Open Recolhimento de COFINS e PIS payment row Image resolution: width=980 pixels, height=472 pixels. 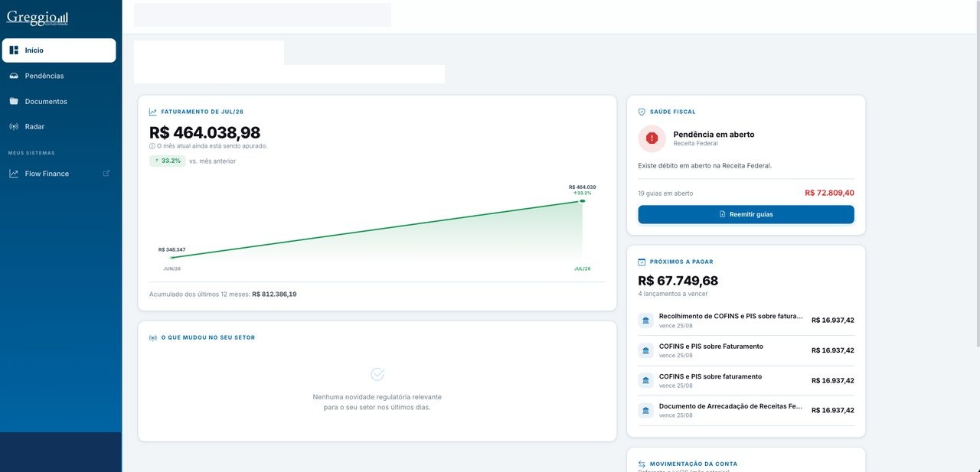click(x=746, y=321)
